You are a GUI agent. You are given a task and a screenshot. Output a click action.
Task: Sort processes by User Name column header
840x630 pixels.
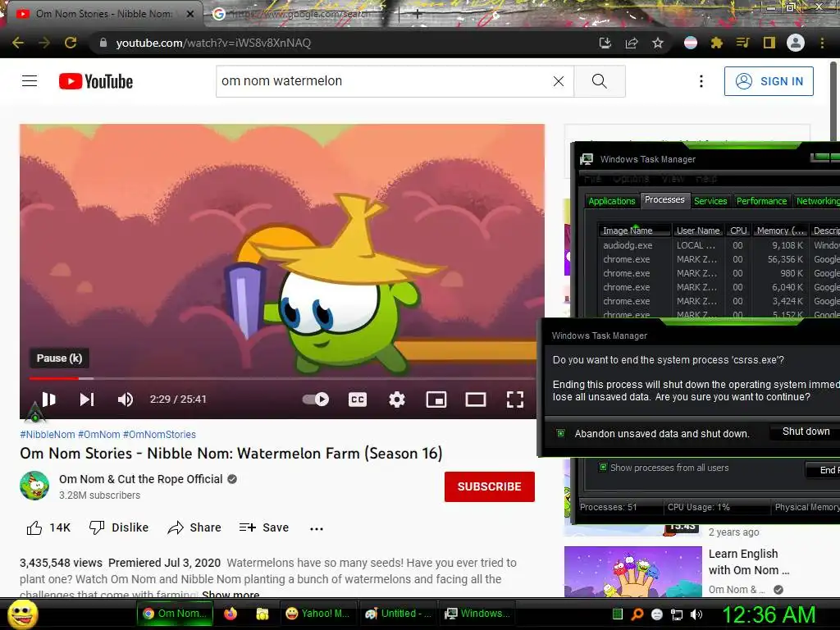point(697,231)
